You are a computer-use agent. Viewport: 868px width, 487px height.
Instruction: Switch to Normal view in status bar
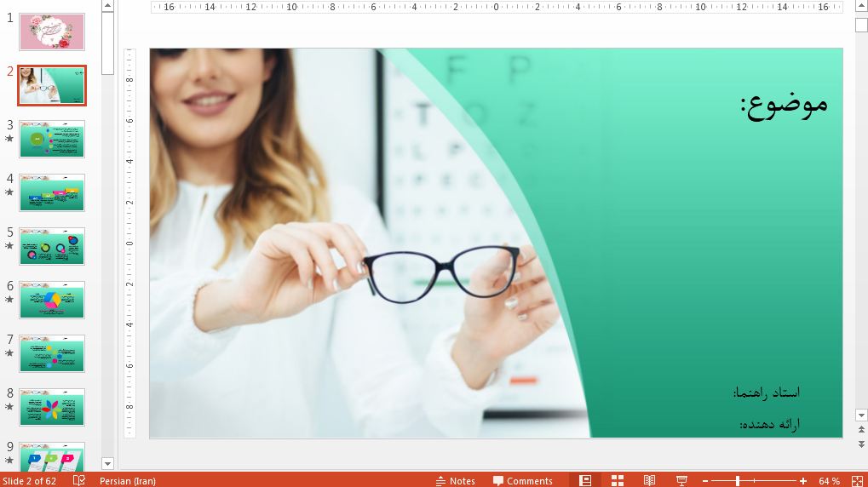[x=585, y=481]
